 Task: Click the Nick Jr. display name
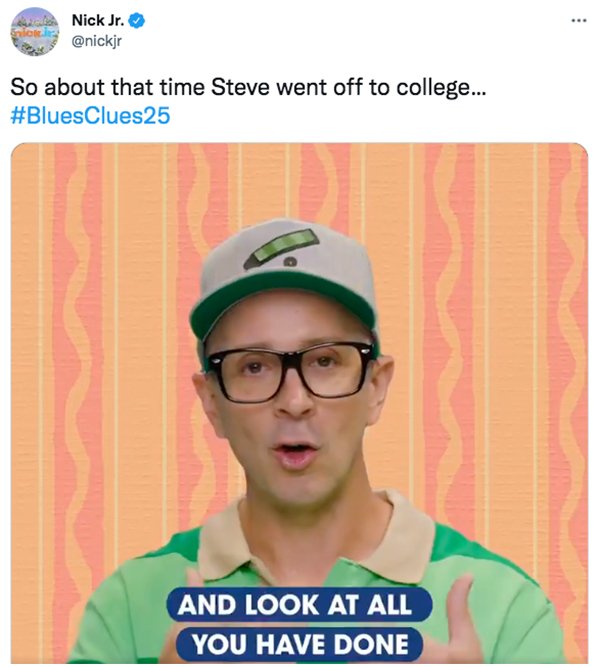[x=99, y=21]
